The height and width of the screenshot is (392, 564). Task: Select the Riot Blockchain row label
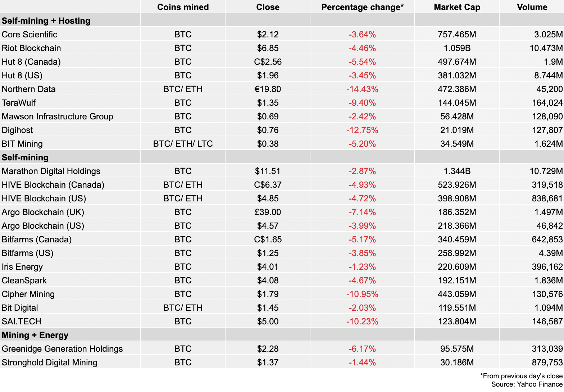pyautogui.click(x=31, y=48)
